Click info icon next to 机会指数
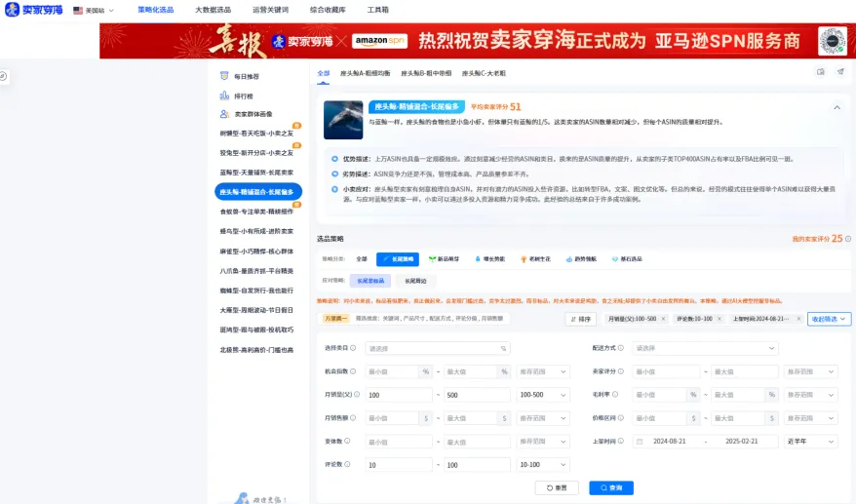 [x=353, y=371]
